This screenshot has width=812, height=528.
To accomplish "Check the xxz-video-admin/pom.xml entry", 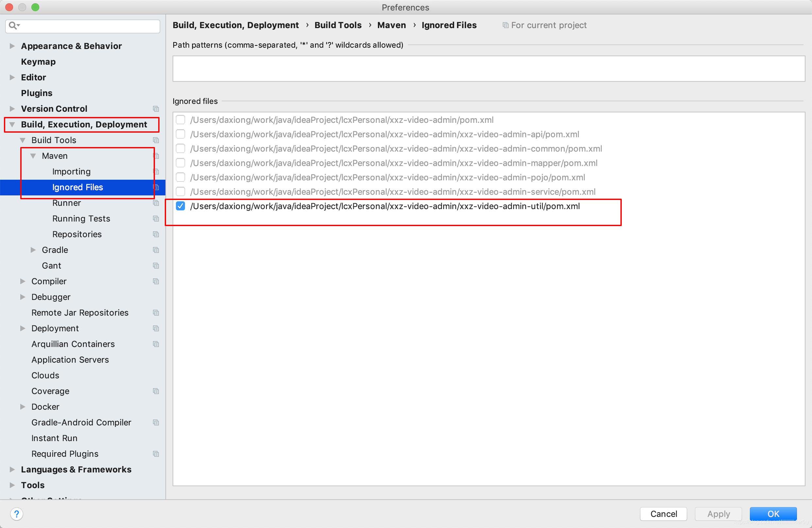I will point(180,120).
